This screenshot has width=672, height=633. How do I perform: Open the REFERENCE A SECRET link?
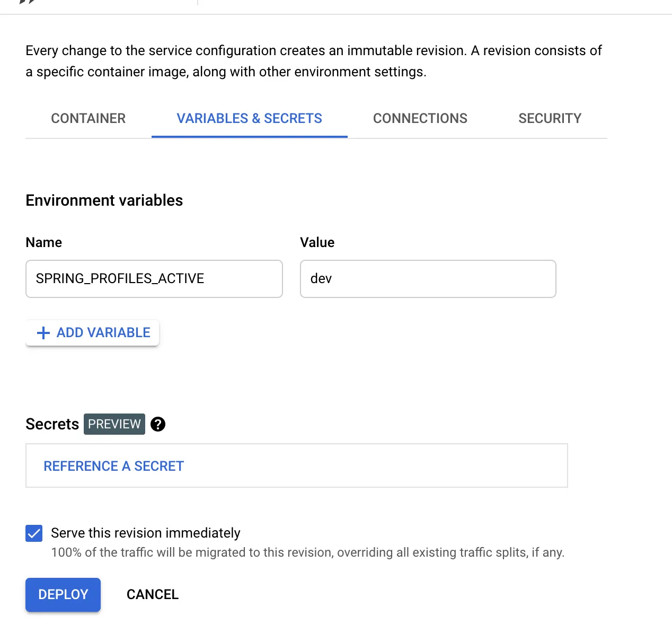[114, 466]
